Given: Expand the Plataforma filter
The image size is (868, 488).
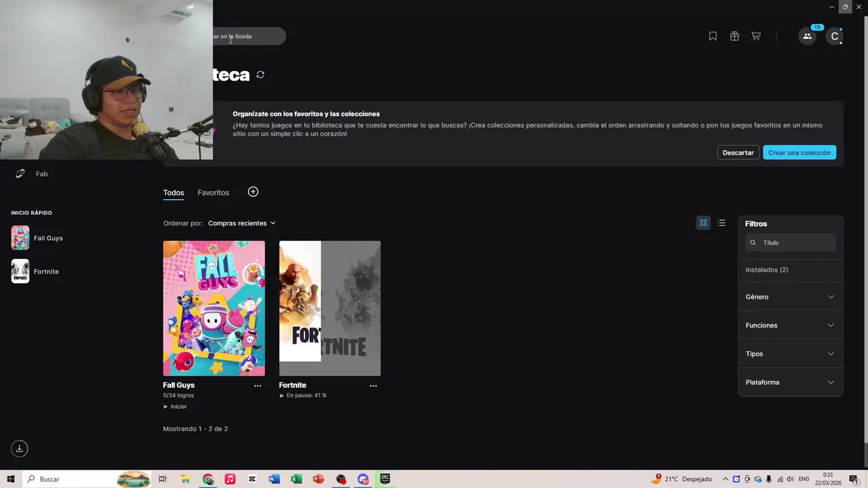Looking at the screenshot, I should pyautogui.click(x=790, y=382).
